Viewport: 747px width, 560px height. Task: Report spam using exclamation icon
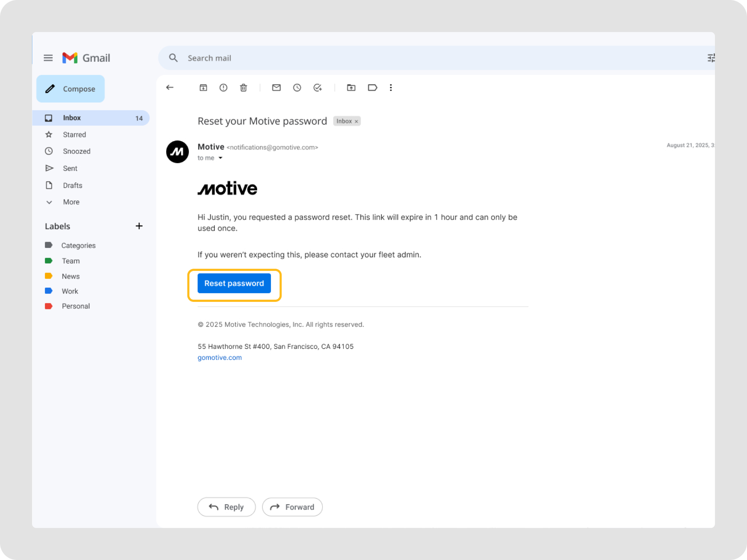click(223, 87)
